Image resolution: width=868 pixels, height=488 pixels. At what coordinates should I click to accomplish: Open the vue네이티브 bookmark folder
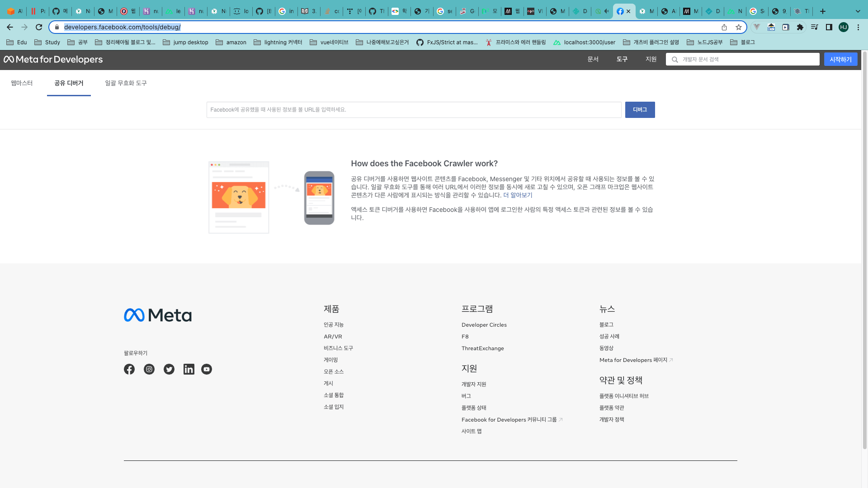click(x=329, y=42)
